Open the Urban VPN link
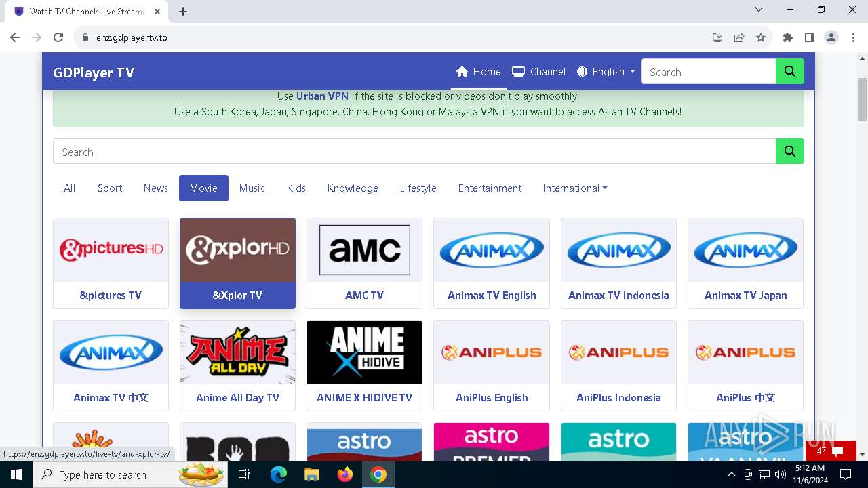The image size is (868, 488). pyautogui.click(x=322, y=96)
